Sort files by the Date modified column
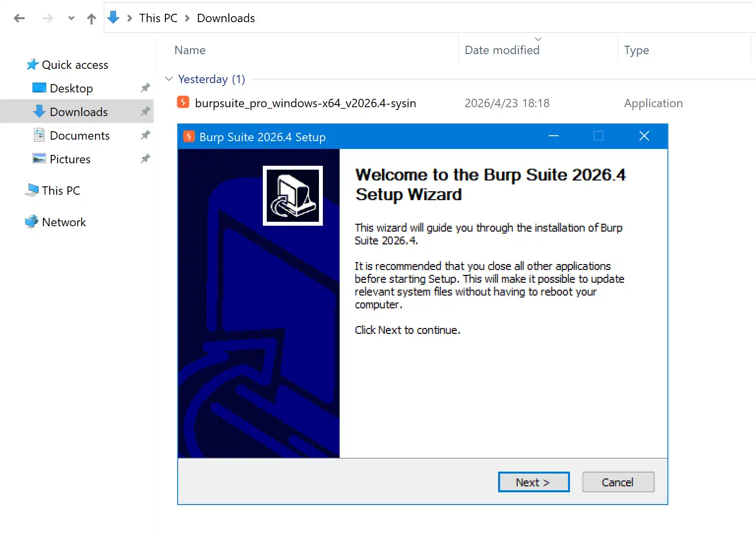 pos(502,50)
